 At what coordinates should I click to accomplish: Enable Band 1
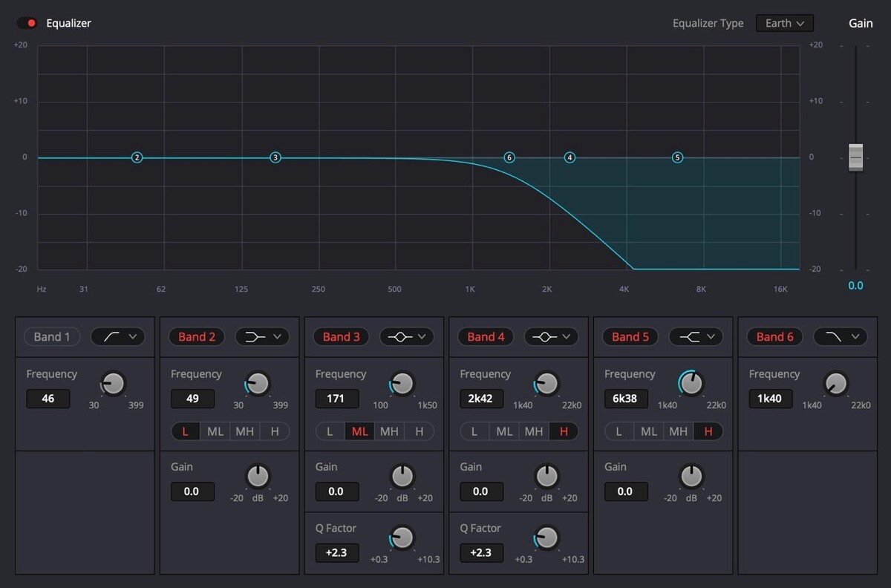coord(51,337)
